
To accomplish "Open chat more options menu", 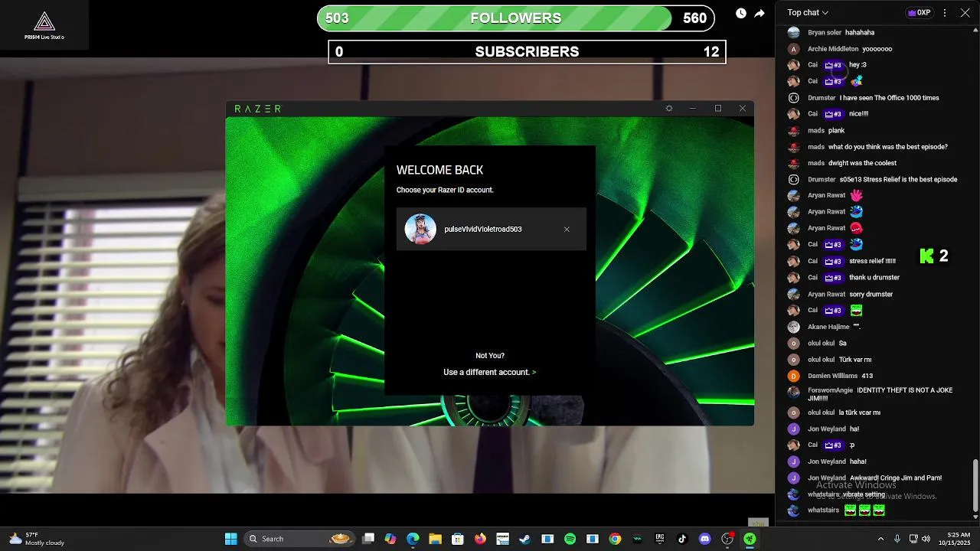I will click(x=945, y=12).
